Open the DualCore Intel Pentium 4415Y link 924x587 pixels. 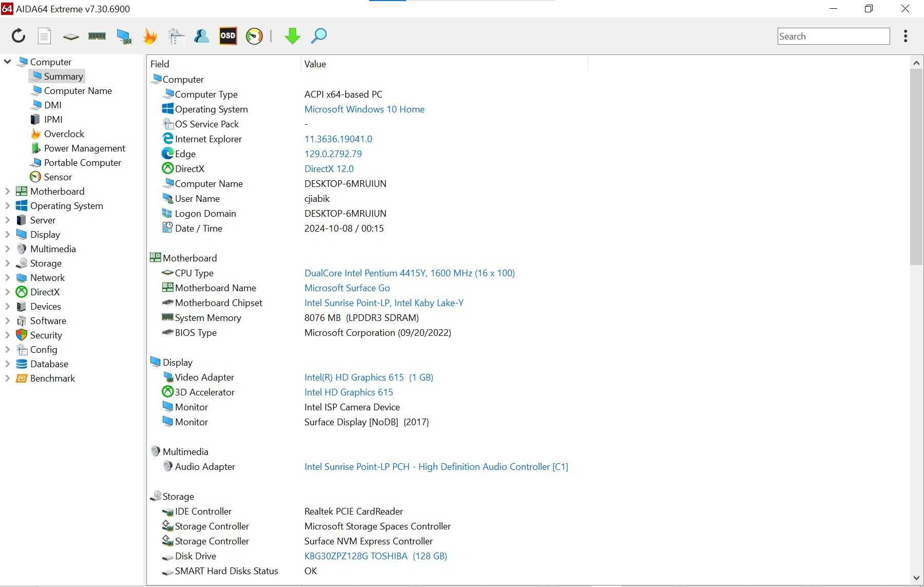coord(410,273)
